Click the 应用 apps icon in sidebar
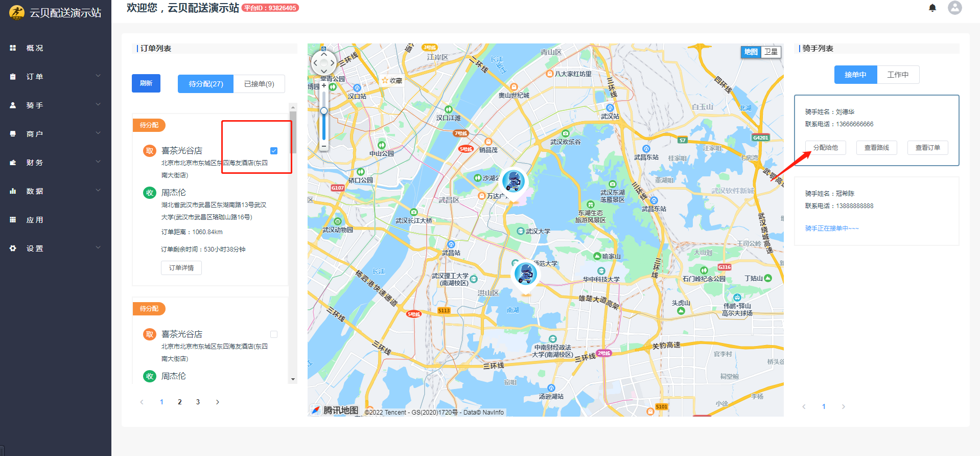This screenshot has width=980, height=456. coord(13,220)
